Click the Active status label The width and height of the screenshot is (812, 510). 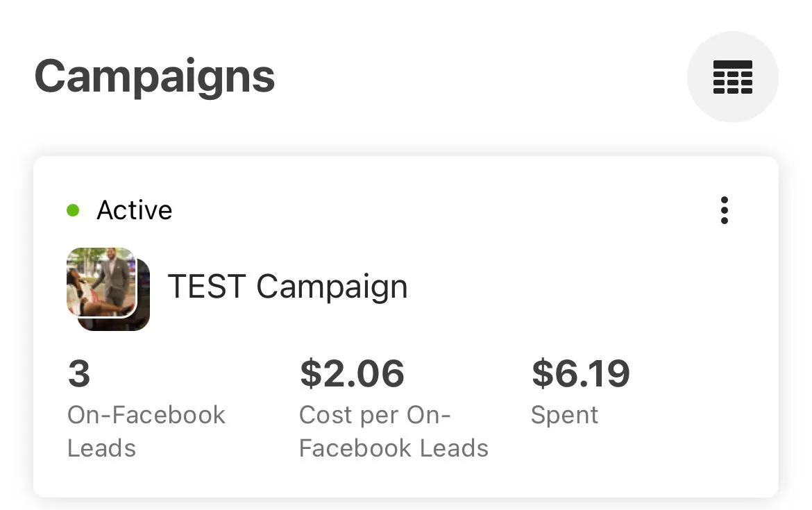point(134,210)
